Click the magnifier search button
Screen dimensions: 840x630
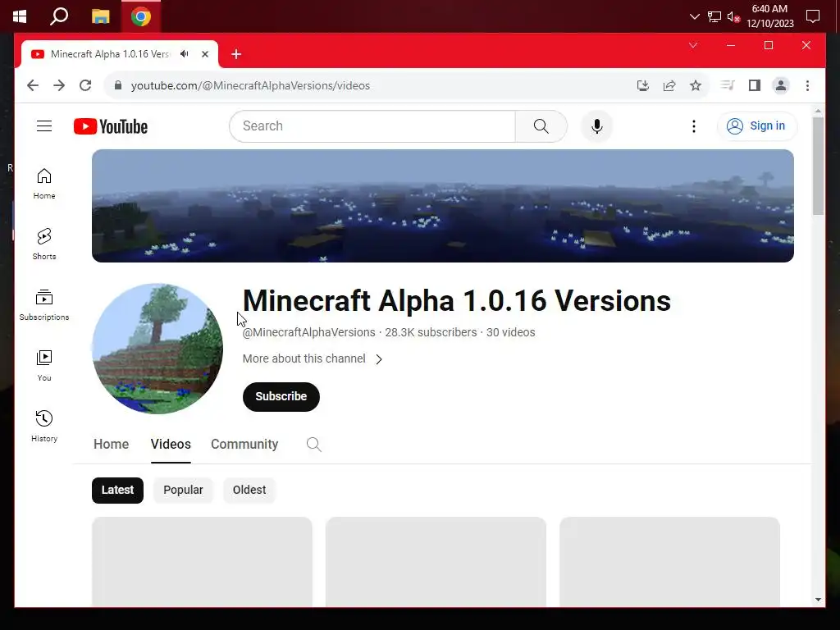(541, 126)
